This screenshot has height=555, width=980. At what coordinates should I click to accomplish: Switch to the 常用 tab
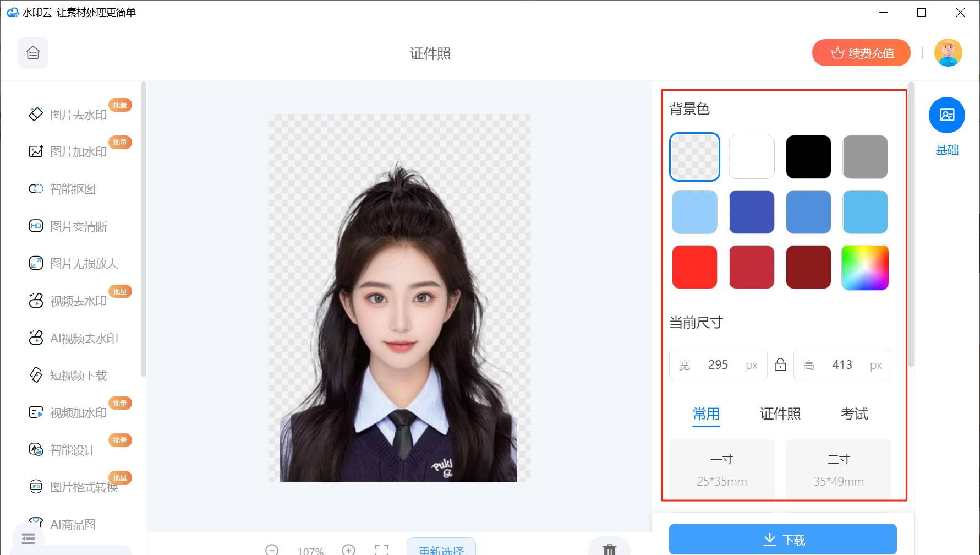707,414
